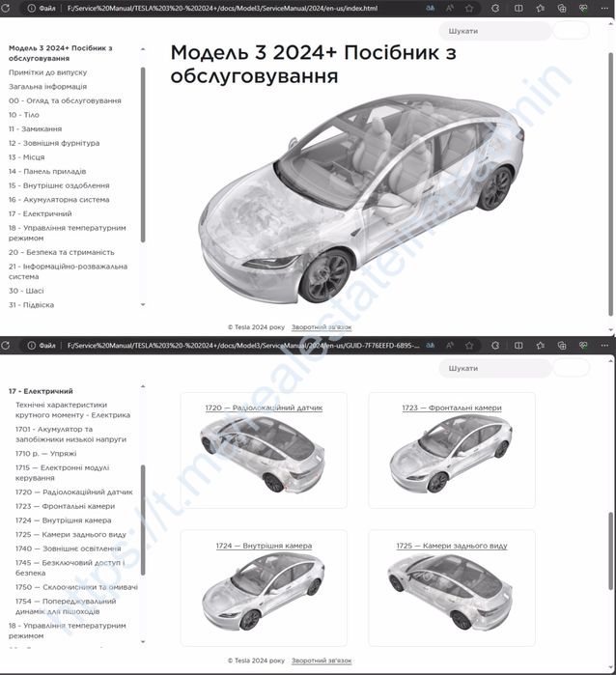This screenshot has height=675, width=616.
Task: Click the sidebar scroll-down arrow in the top window
Action: pyautogui.click(x=143, y=305)
